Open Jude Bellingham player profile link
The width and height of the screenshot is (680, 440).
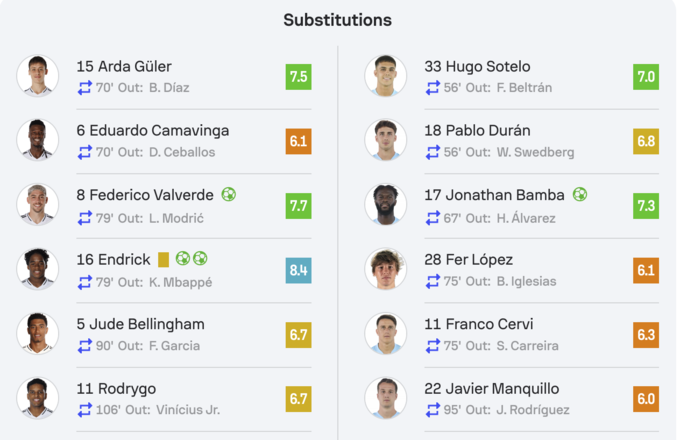click(140, 324)
